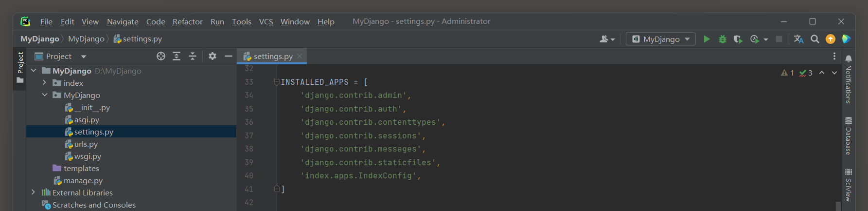This screenshot has width=868, height=211.
Task: Expand all items in the Project panel
Action: [177, 56]
